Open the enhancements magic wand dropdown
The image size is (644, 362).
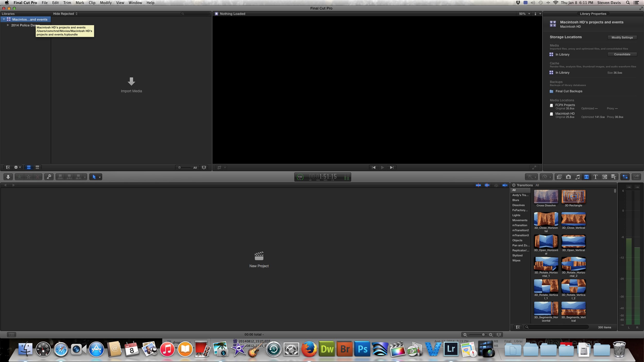coord(531,177)
